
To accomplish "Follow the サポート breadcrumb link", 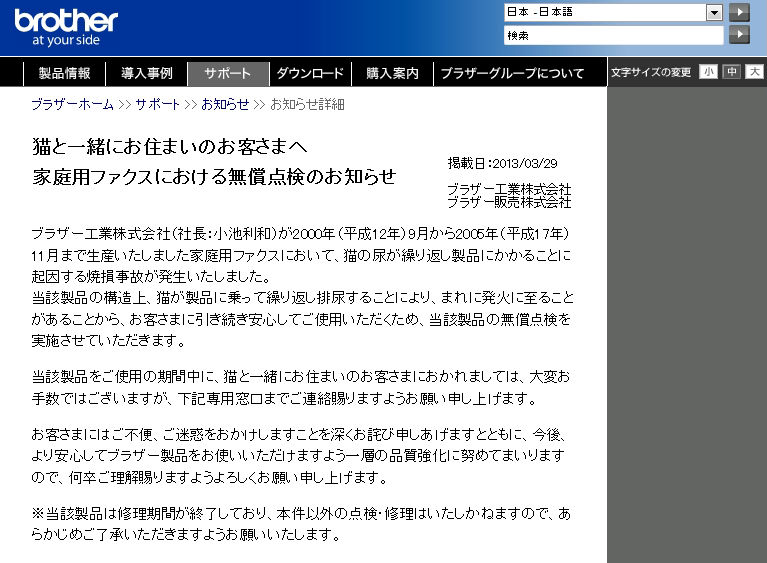I will [158, 104].
